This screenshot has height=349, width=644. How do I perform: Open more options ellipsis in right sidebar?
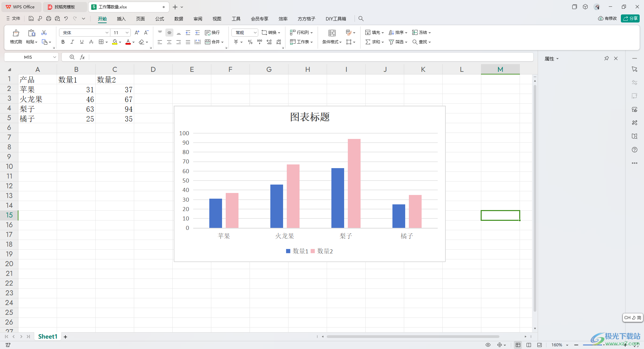click(635, 163)
